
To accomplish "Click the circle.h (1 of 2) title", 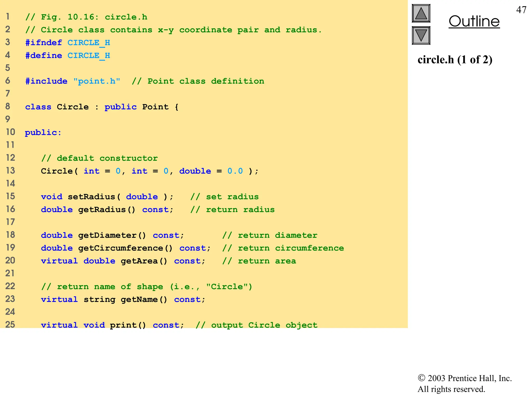I will [455, 60].
